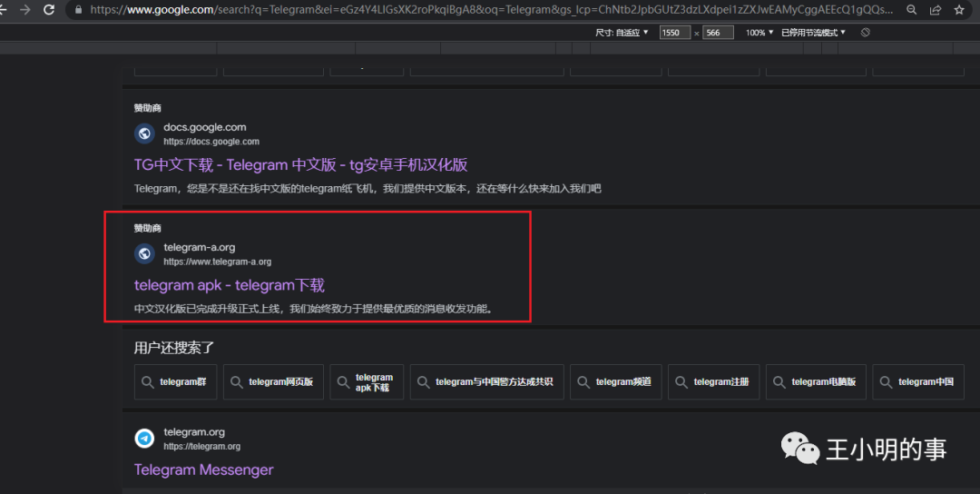Open TG中文下载 - Telegram 中文版 result link
The image size is (980, 494).
(x=300, y=165)
